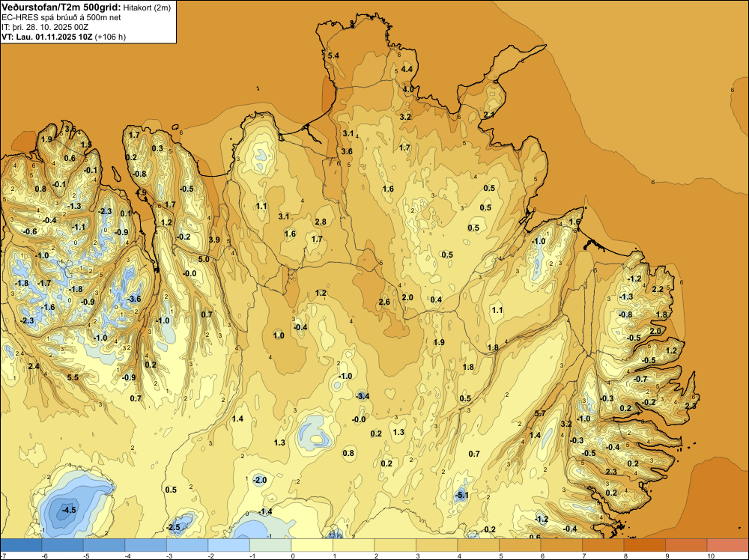Click the legend color swatch between -7 and -6
The width and height of the screenshot is (749, 560).
click(x=21, y=545)
